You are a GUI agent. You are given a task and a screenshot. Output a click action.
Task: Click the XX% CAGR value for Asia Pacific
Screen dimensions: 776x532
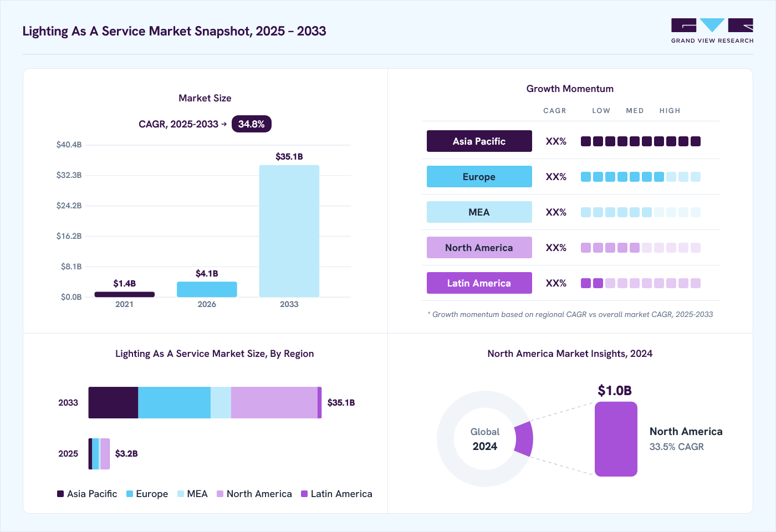click(x=556, y=141)
